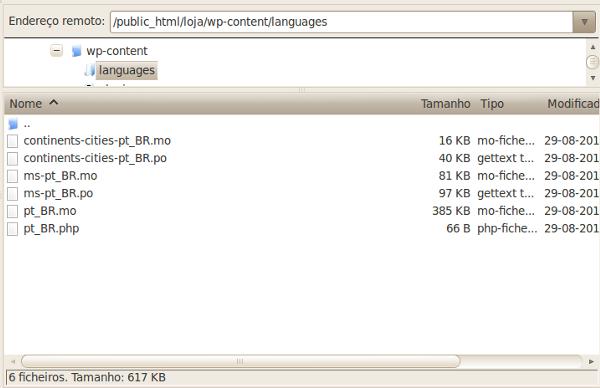Click the continents-cities-pt_BR.po file icon
600x388 pixels.
click(x=13, y=158)
